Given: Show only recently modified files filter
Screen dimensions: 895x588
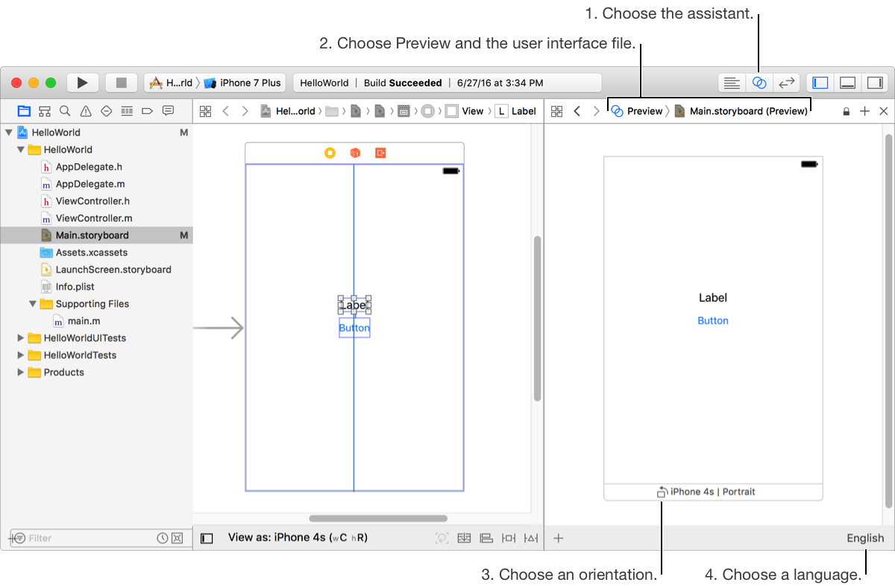Looking at the screenshot, I should [162, 538].
